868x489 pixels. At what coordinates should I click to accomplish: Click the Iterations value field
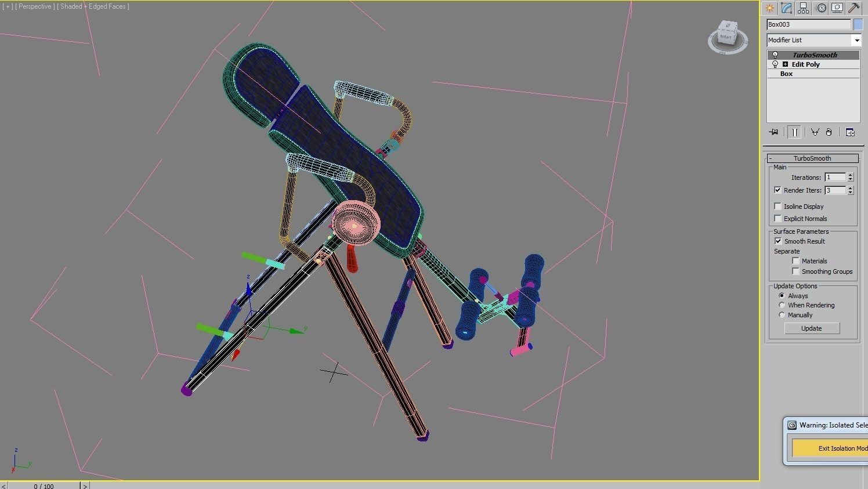coord(836,178)
